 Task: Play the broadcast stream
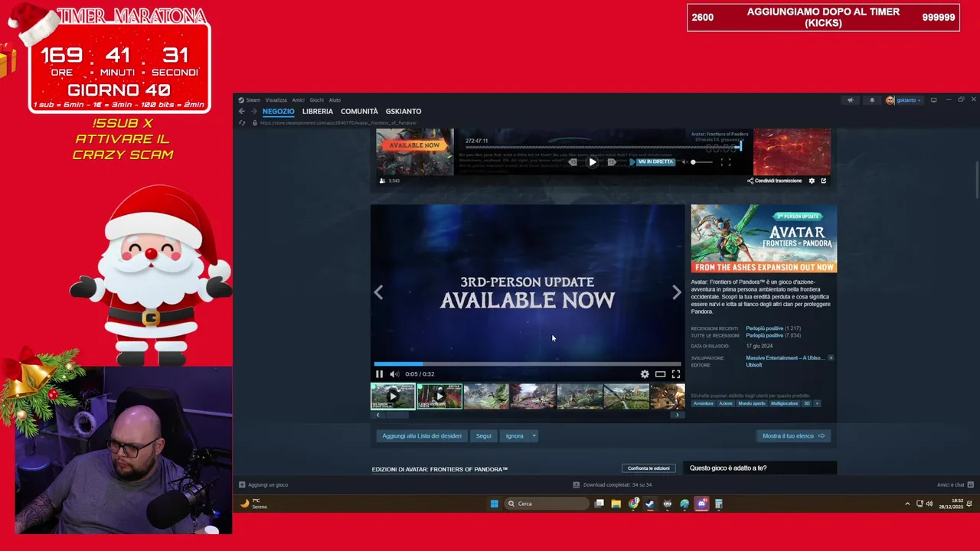point(593,162)
